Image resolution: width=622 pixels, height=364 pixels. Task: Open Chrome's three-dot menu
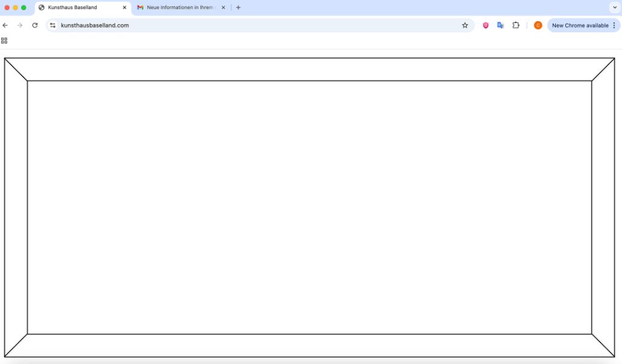point(614,25)
